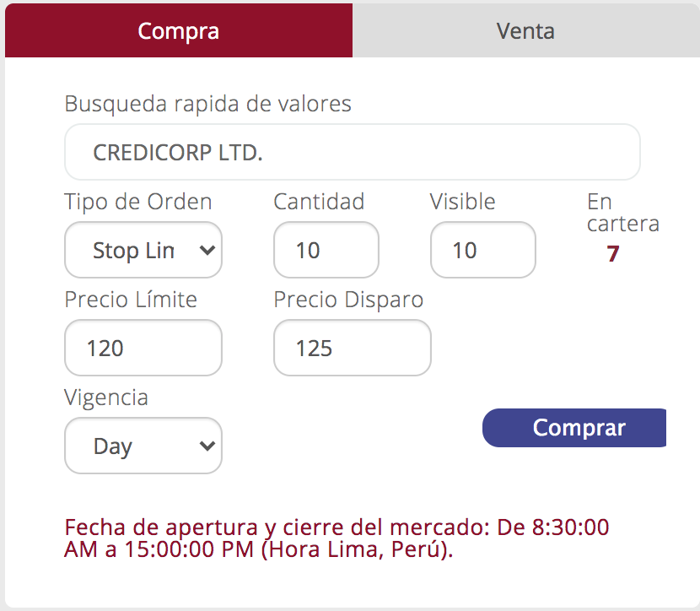
Task: Click the Cantidad label
Action: tap(319, 202)
